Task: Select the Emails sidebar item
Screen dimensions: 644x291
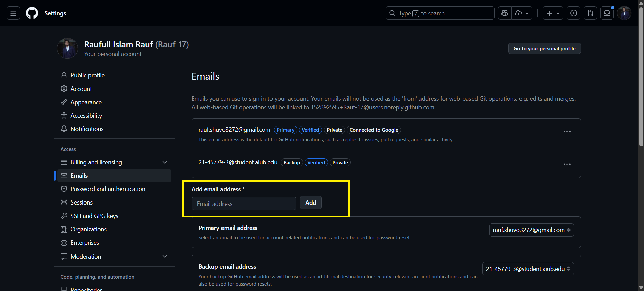Action: [114, 176]
